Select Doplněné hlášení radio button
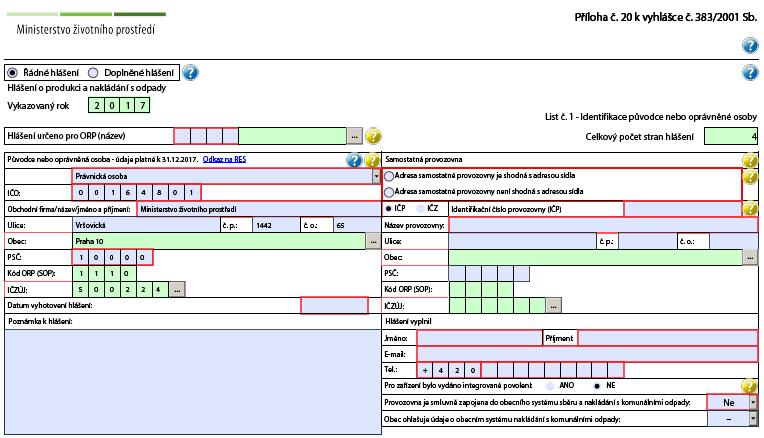The width and height of the screenshot is (764, 438). pos(93,73)
